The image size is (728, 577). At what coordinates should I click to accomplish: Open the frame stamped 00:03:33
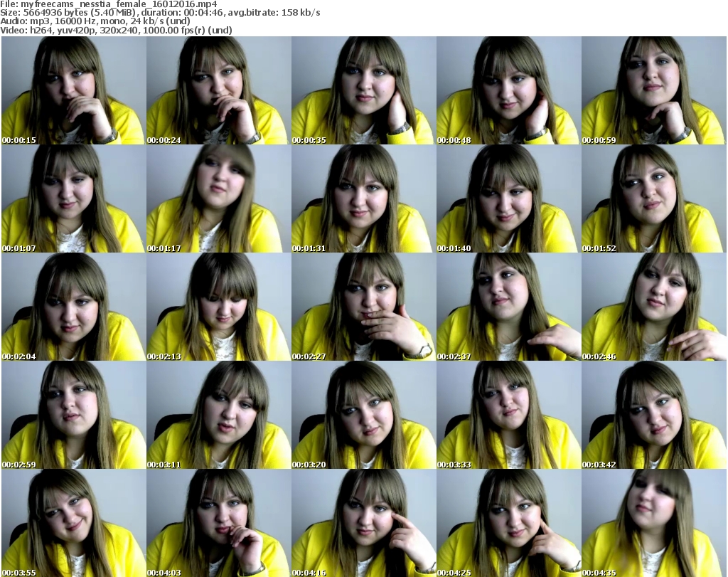tap(508, 415)
